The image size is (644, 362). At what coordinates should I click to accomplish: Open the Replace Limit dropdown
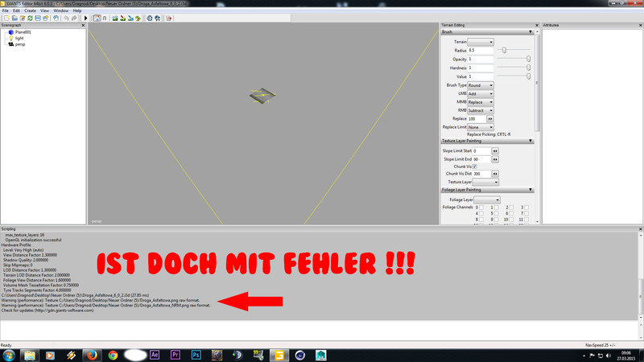(x=481, y=127)
